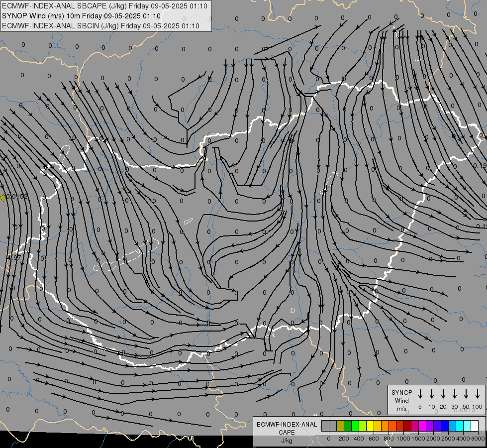
Task: Click the SYNOP Wind m/s legend label
Action: [x=401, y=400]
